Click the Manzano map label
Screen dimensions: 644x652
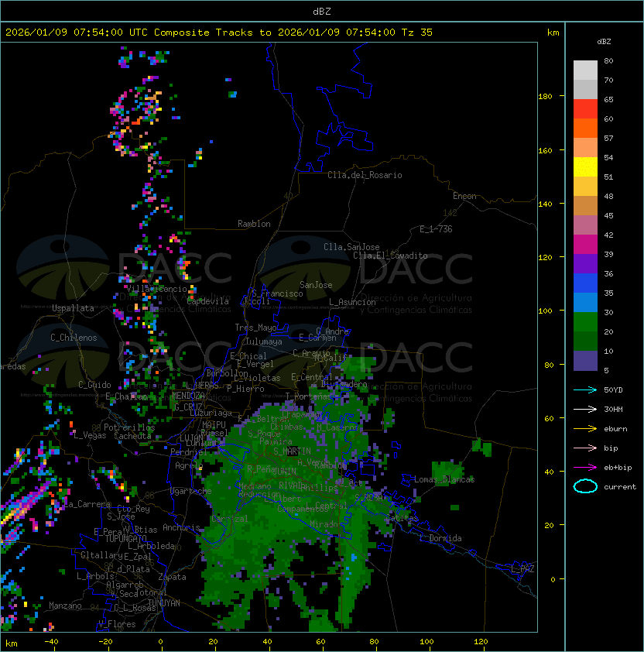point(65,606)
